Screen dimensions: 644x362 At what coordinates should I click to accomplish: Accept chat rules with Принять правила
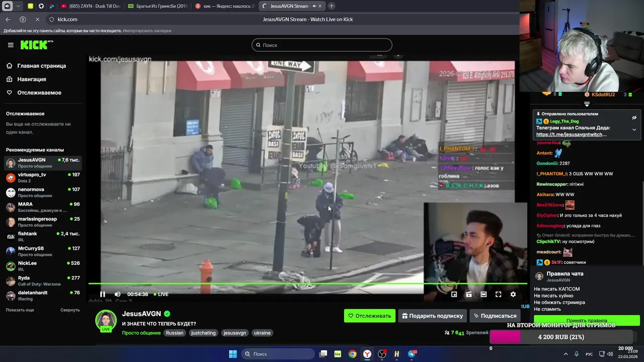coord(587,320)
